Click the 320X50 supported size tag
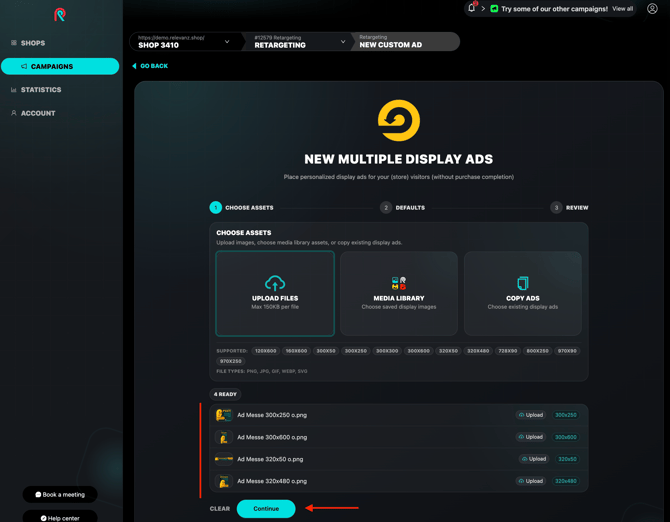Screen dimensions: 670x522 pos(448,351)
